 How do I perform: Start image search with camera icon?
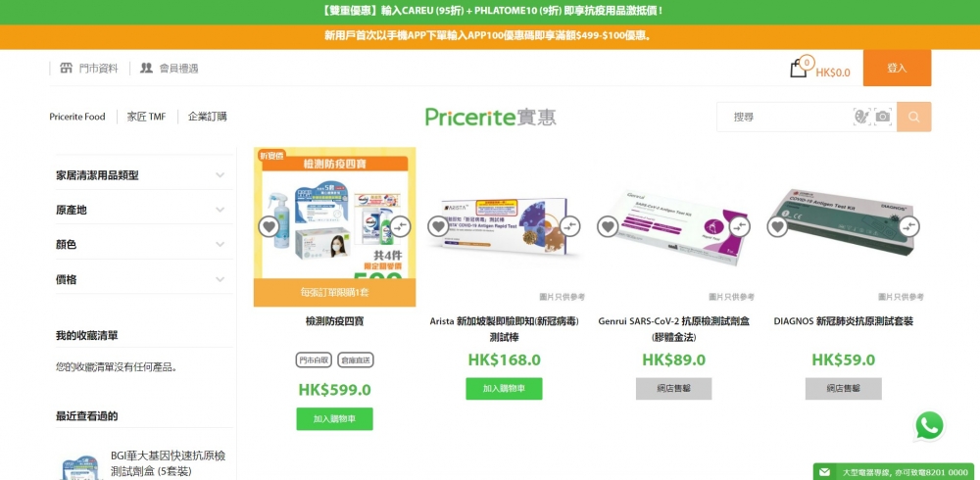point(883,117)
